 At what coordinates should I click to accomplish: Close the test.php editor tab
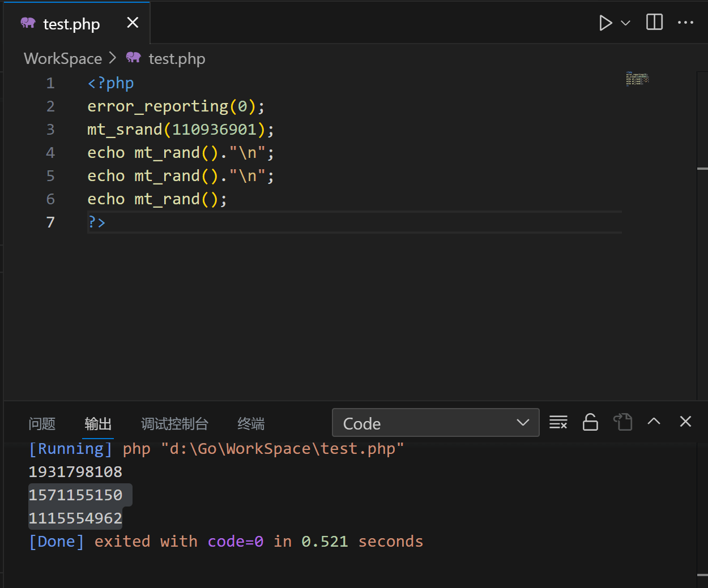pyautogui.click(x=133, y=23)
